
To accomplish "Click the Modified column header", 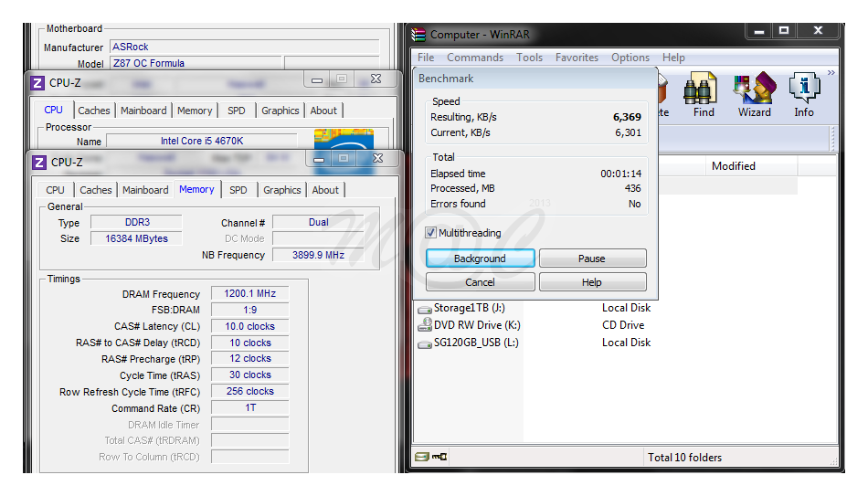I will [x=733, y=166].
